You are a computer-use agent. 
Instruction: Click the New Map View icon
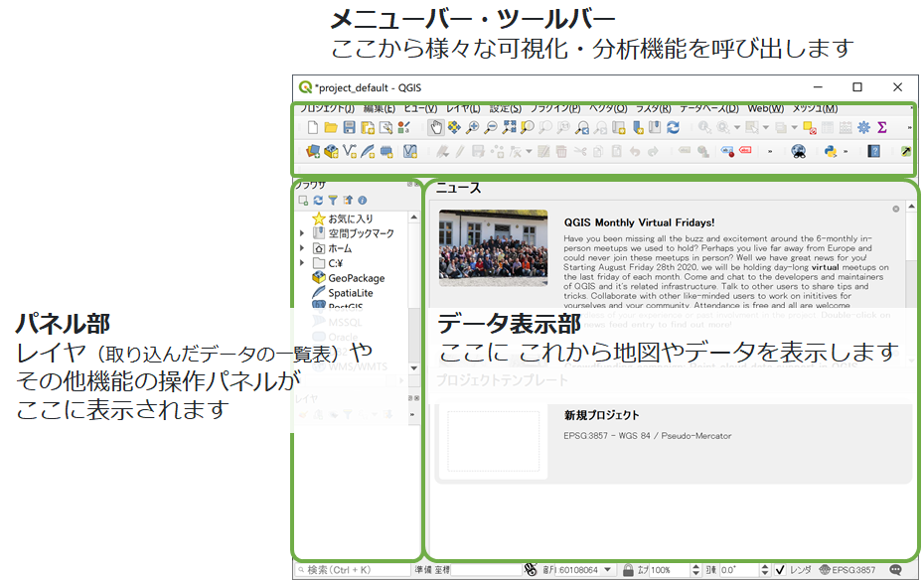619,127
